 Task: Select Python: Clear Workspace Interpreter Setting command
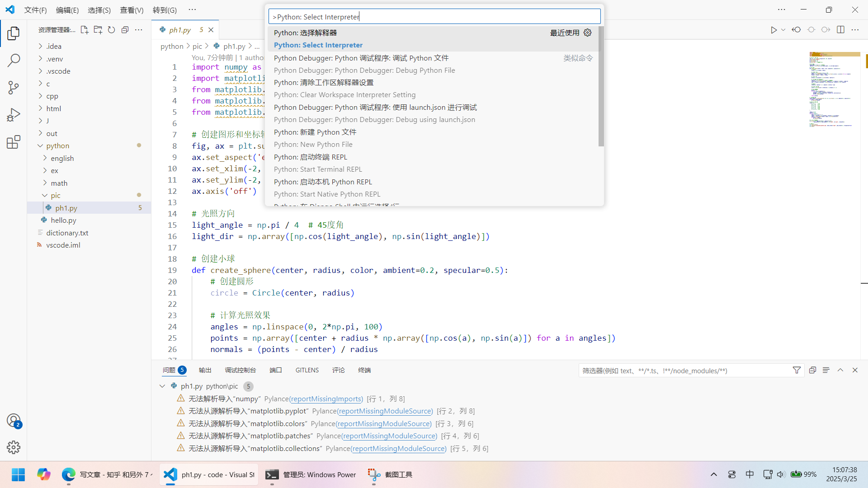click(x=344, y=95)
